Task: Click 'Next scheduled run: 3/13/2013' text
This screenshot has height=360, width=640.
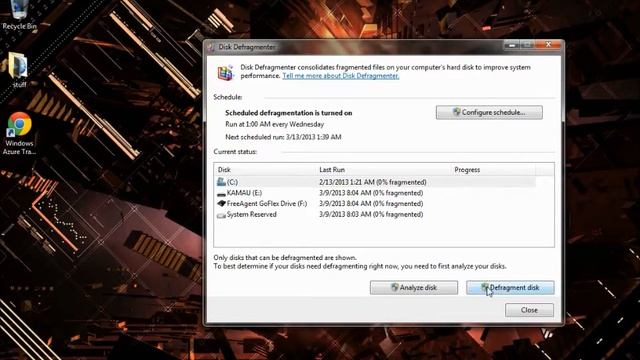Action: (x=283, y=137)
